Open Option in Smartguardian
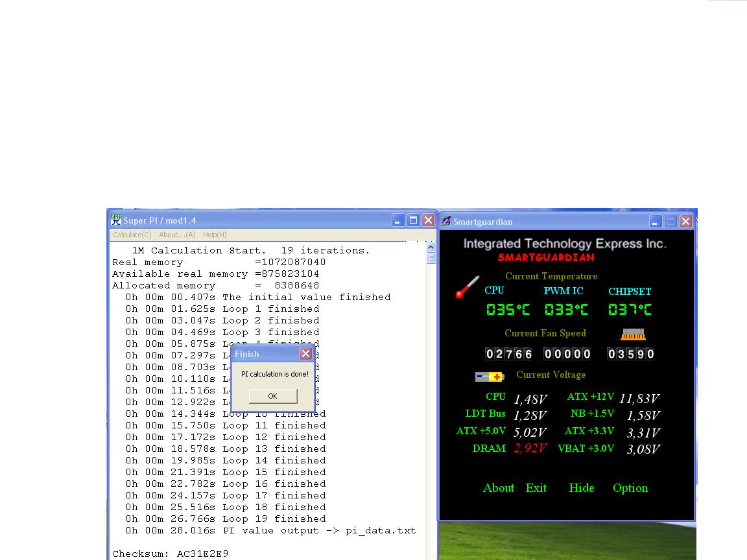This screenshot has height=560, width=747. coord(630,488)
